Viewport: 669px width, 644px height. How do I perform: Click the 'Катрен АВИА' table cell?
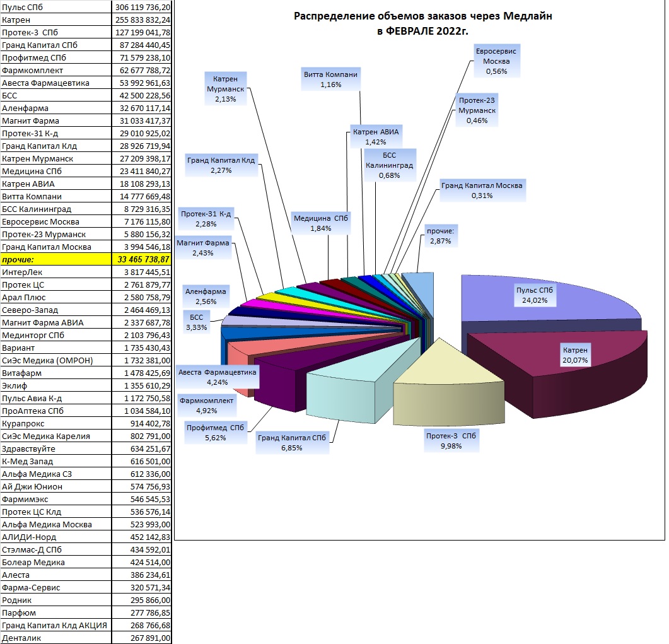[55, 184]
